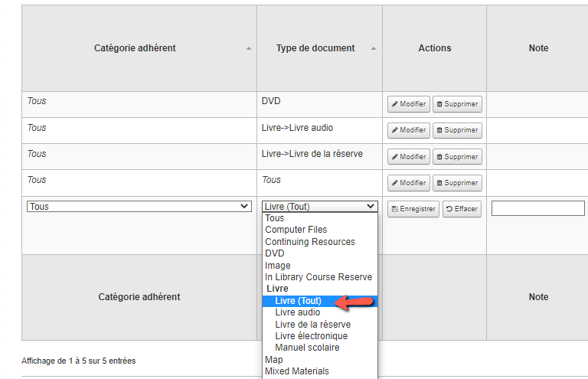Collapse the Type de document dropdown
Viewport: 588px width, 379px height.
[319, 207]
